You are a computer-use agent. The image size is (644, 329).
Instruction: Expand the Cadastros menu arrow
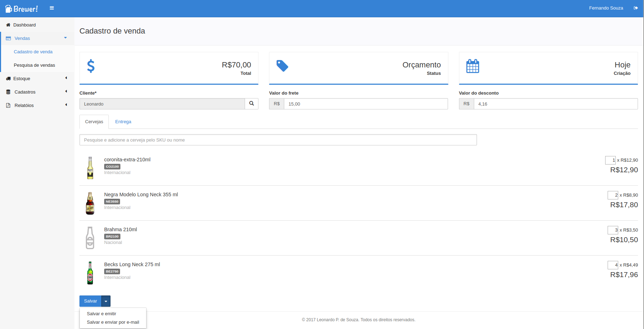66,91
